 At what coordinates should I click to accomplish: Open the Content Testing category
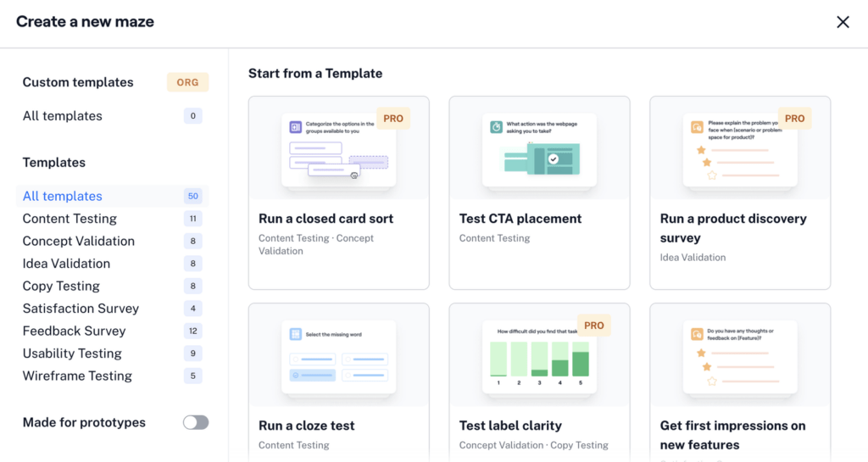coord(70,219)
